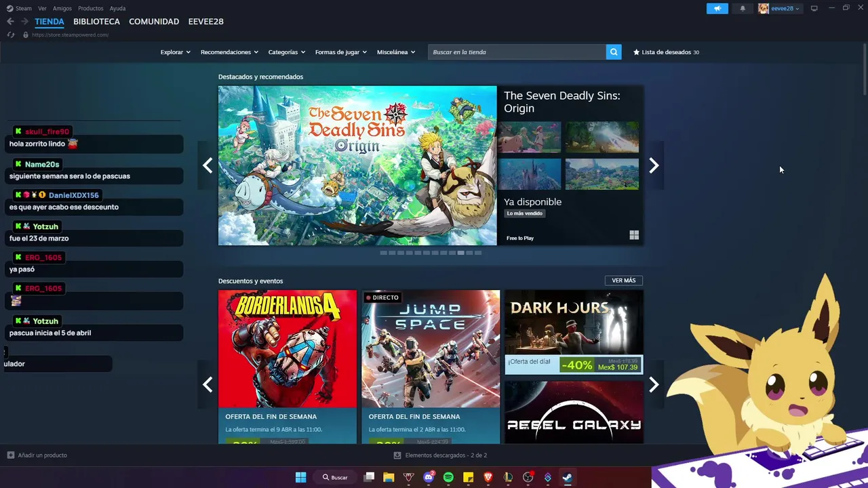Show previous featured game
The height and width of the screenshot is (488, 868).
208,165
